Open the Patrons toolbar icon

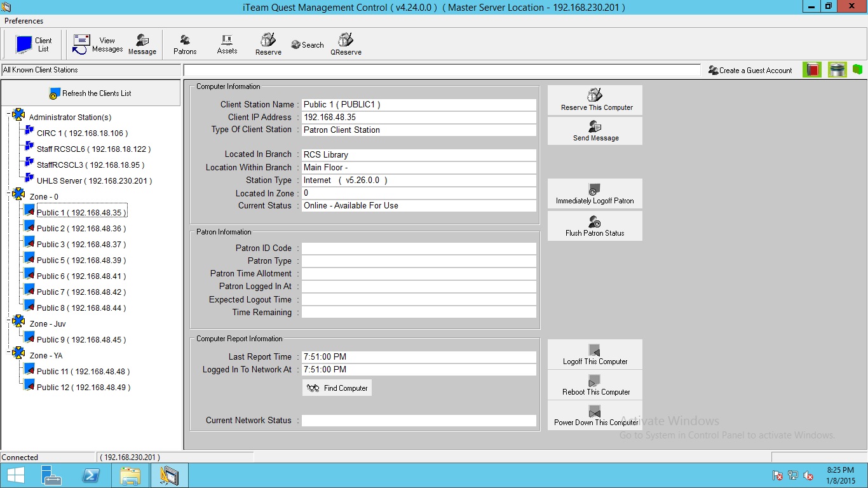[185, 44]
